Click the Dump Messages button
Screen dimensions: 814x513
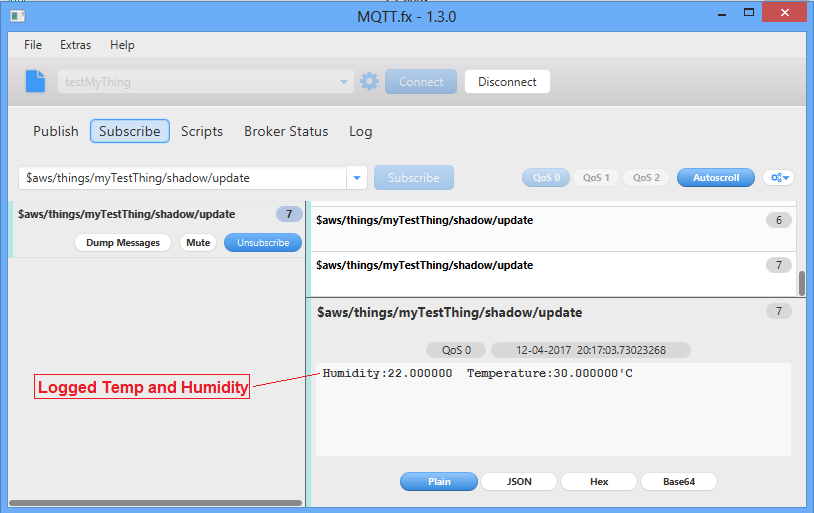122,243
